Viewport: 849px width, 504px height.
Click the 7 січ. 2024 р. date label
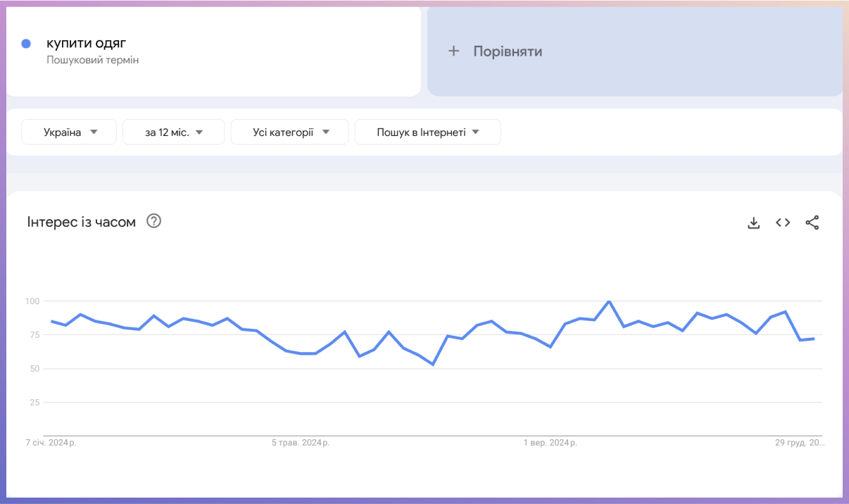coord(51,443)
